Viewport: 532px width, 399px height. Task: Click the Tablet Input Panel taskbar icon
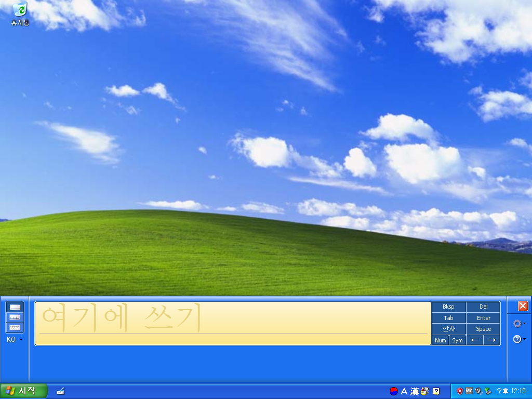(x=60, y=391)
